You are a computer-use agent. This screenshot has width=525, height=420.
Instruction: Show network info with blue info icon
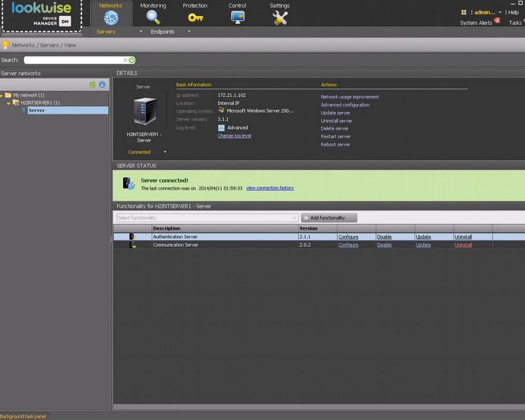pos(102,85)
